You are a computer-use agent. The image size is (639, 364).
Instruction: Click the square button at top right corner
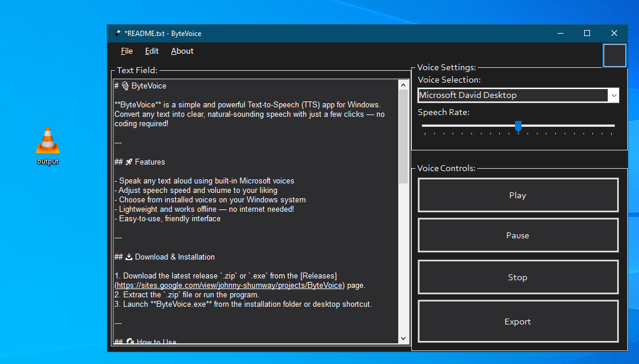615,55
